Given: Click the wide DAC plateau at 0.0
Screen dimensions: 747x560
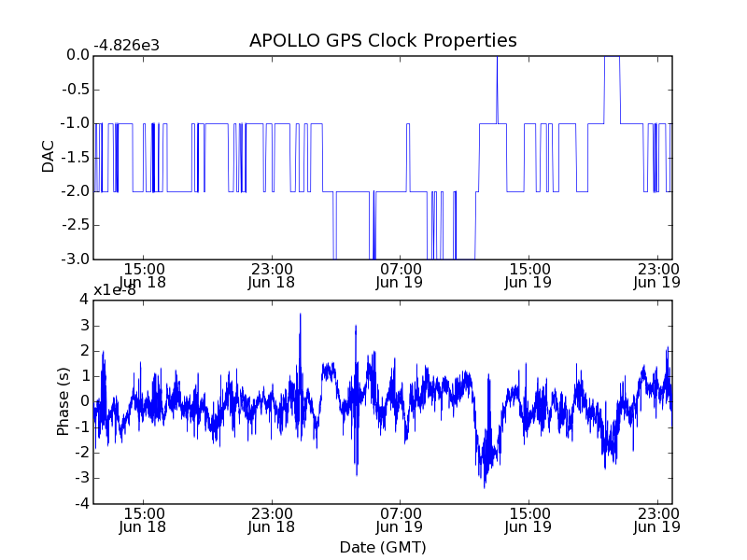Looking at the screenshot, I should click(613, 57).
